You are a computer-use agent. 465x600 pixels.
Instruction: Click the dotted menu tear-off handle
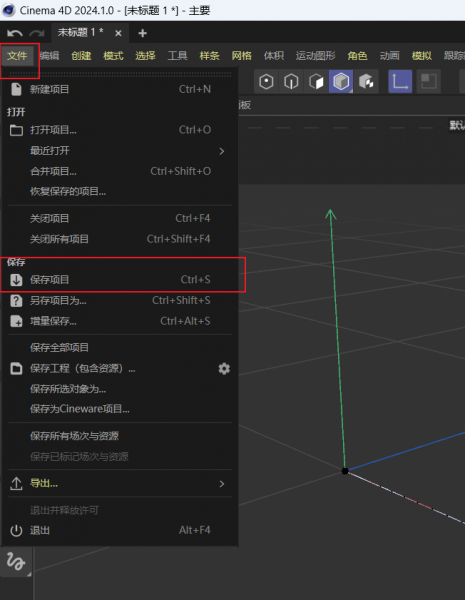[120, 74]
